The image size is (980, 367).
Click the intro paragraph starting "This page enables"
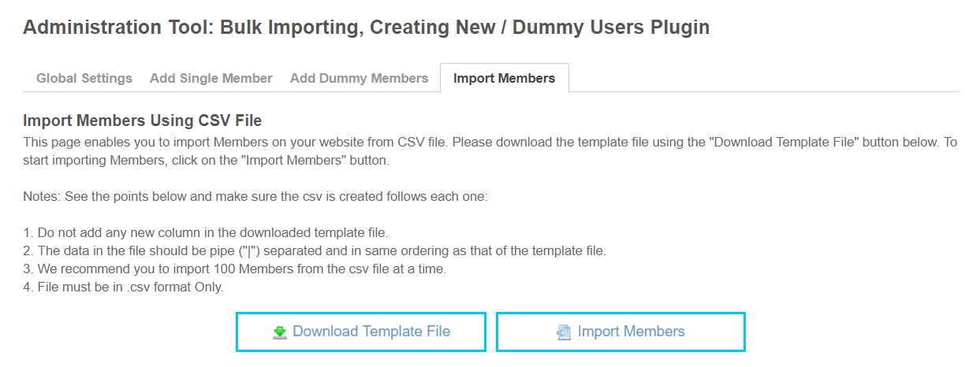coord(237,143)
